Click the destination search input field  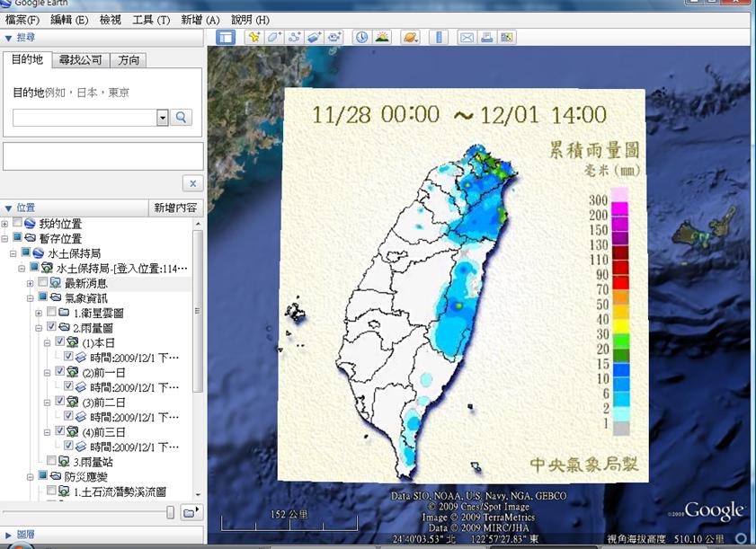coord(84,118)
